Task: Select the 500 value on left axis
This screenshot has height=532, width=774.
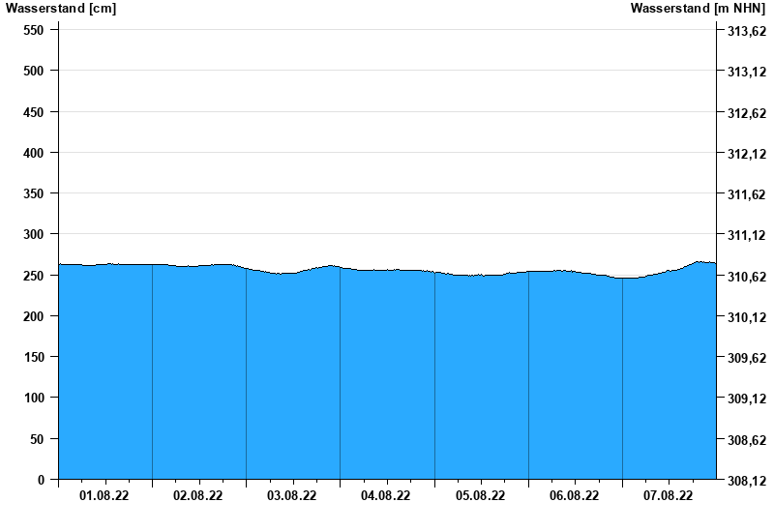Action: [x=34, y=71]
